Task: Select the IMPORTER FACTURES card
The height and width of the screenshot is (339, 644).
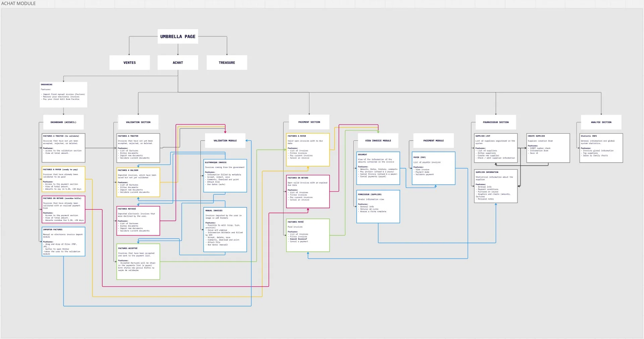Action: pos(63,242)
